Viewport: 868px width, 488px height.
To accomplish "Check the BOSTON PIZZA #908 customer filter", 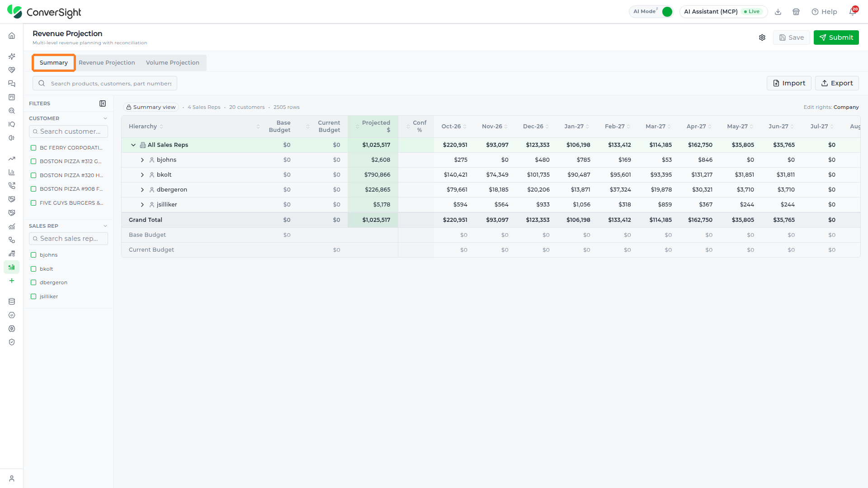I will point(33,189).
